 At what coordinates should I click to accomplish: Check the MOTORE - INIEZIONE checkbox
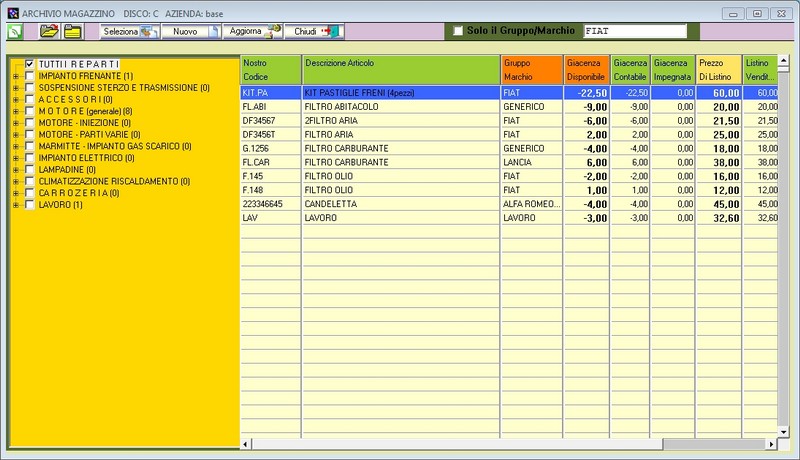(30, 123)
